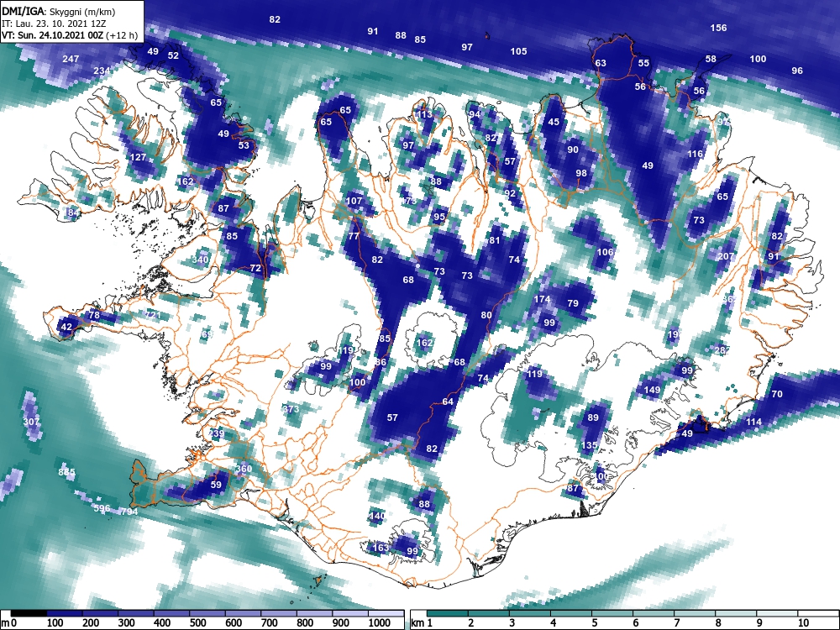Click the 107 visibility value
The image size is (840, 630).
(354, 202)
